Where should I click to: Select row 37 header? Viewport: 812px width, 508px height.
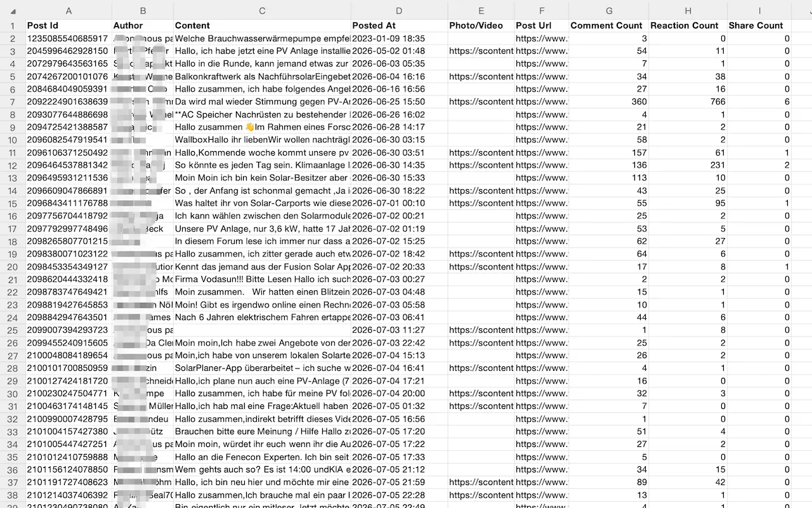13,483
